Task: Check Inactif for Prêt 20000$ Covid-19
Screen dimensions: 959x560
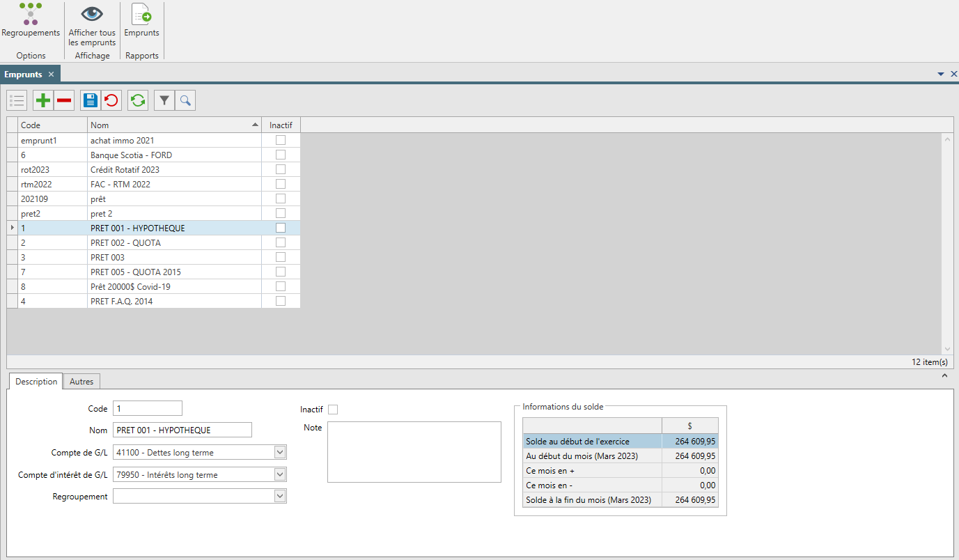Action: (281, 286)
